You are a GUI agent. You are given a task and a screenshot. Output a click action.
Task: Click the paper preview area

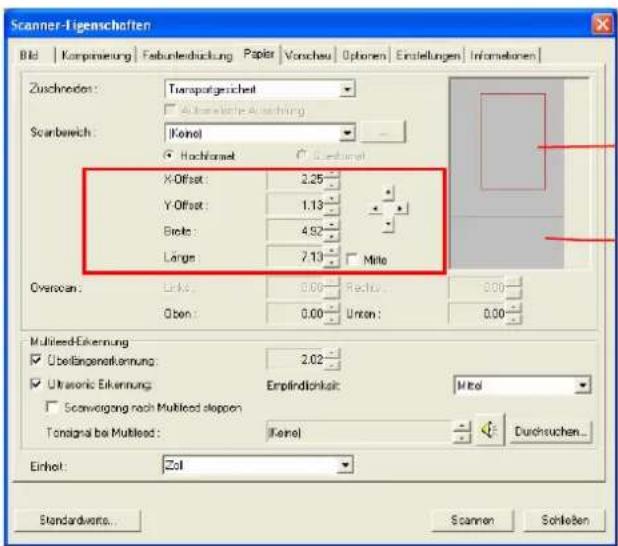519,173
